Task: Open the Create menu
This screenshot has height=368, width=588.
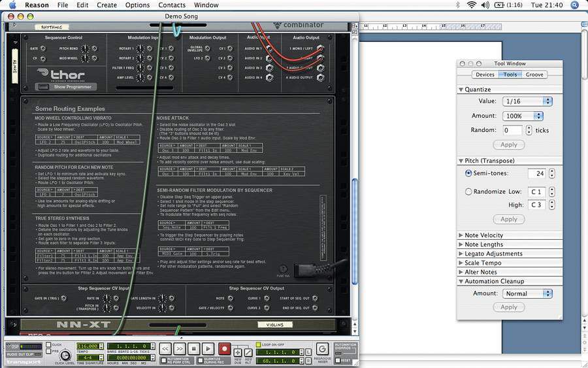Action: (107, 5)
